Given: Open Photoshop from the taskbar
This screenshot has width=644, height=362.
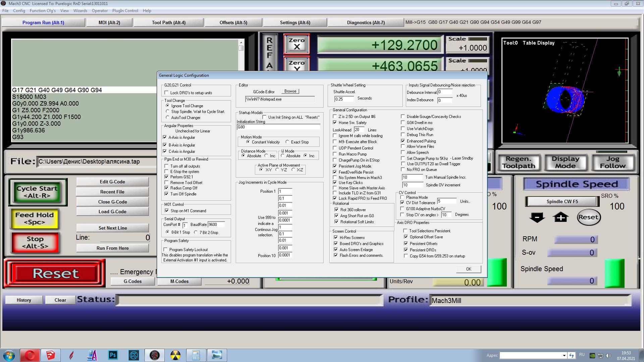Looking at the screenshot, I should [113, 355].
